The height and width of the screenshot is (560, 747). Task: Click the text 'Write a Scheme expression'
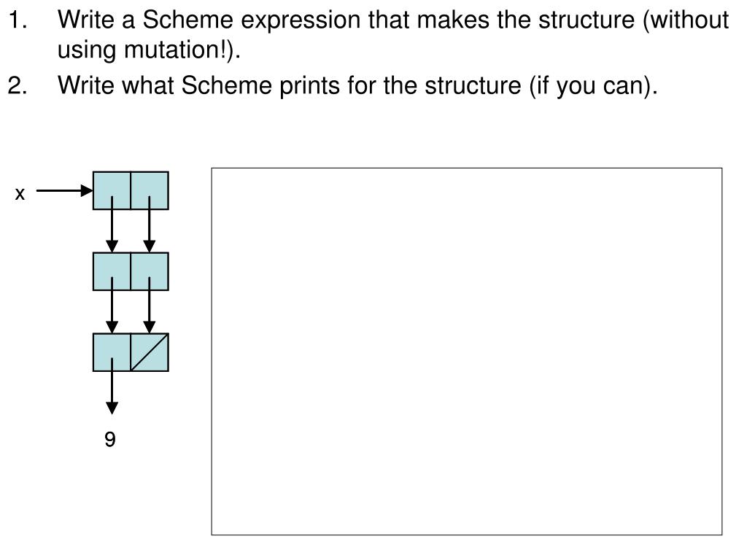(x=209, y=20)
